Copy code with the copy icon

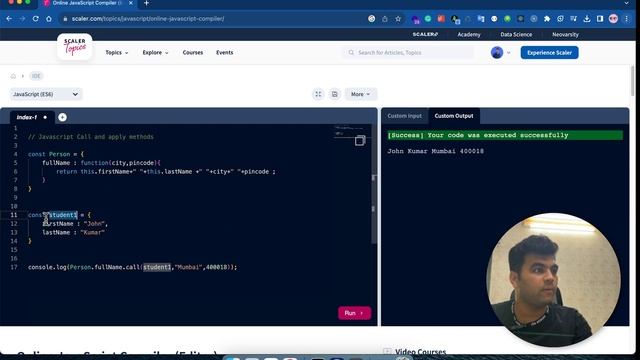360,140
